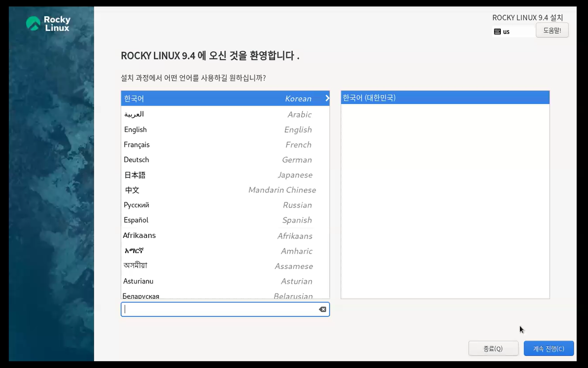The width and height of the screenshot is (588, 368).
Task: Click the 종료(Q) quit button
Action: [x=493, y=348]
